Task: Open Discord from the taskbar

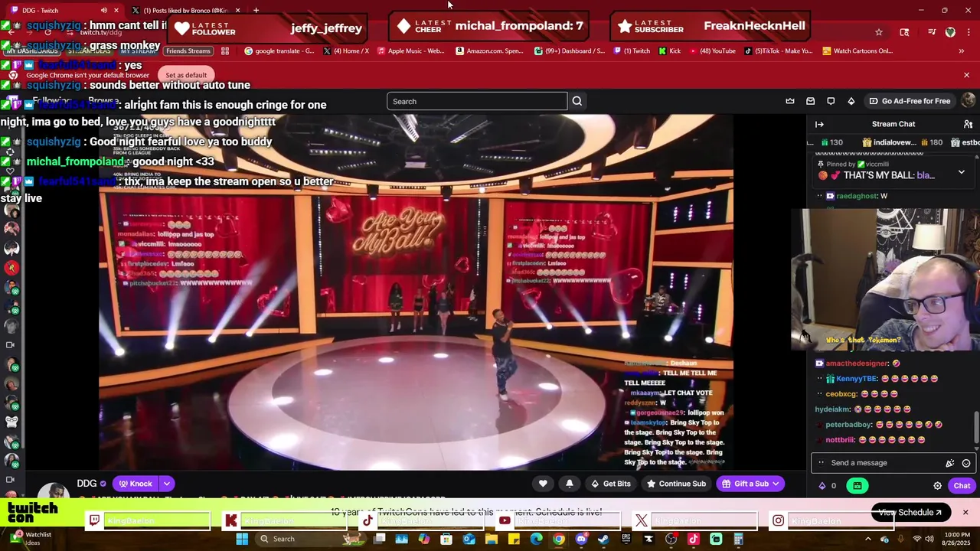Action: click(x=581, y=539)
